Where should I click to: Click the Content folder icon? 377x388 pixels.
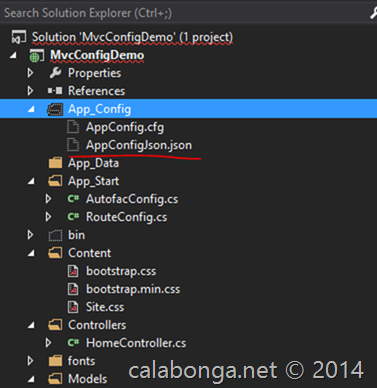[55, 253]
